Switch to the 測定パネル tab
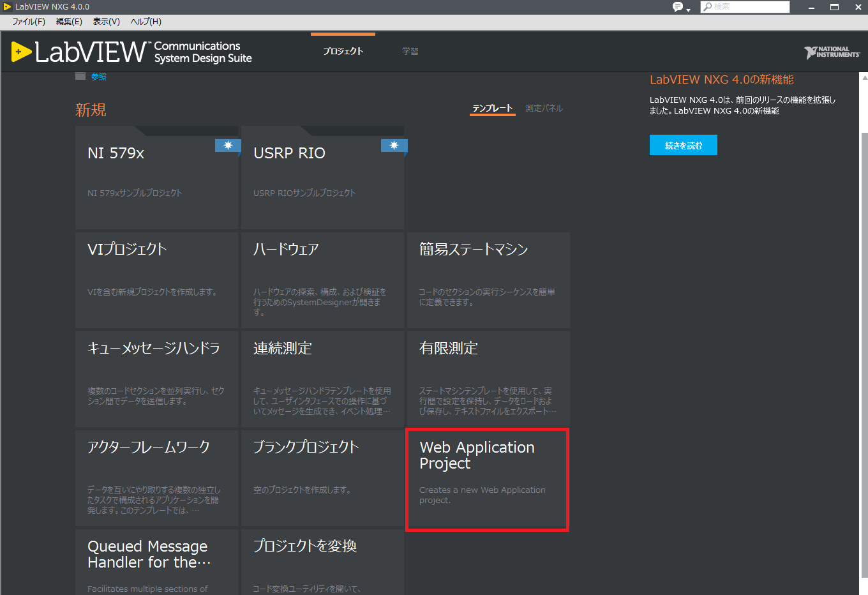This screenshot has width=868, height=595. pyautogui.click(x=544, y=109)
